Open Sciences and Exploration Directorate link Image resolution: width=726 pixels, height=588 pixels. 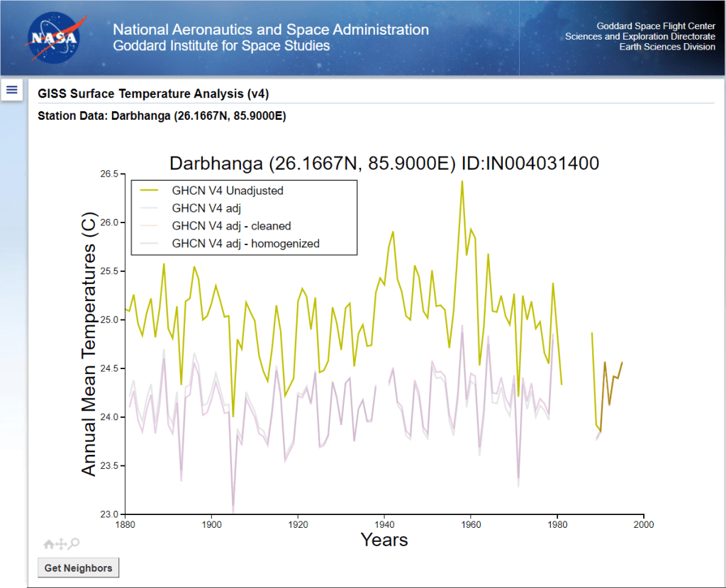[x=640, y=37]
